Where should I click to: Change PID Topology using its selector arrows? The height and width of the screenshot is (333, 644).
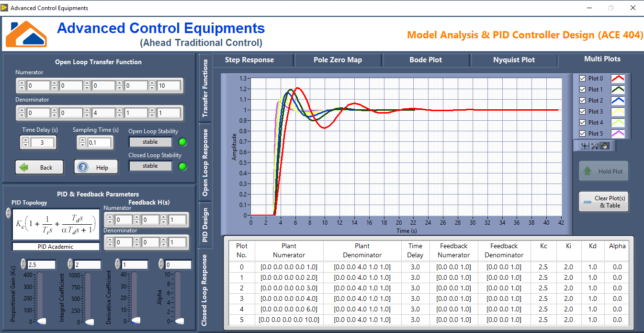pyautogui.click(x=8, y=213)
